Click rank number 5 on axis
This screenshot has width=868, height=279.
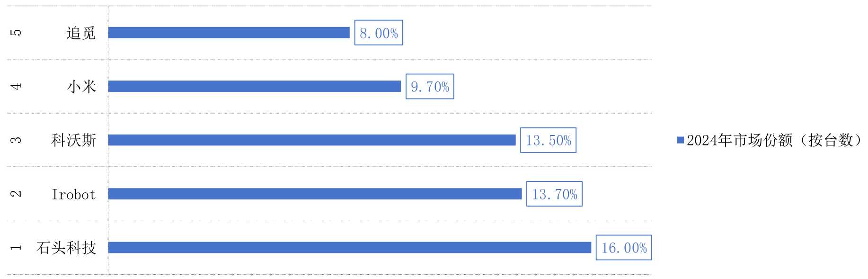pyautogui.click(x=16, y=33)
